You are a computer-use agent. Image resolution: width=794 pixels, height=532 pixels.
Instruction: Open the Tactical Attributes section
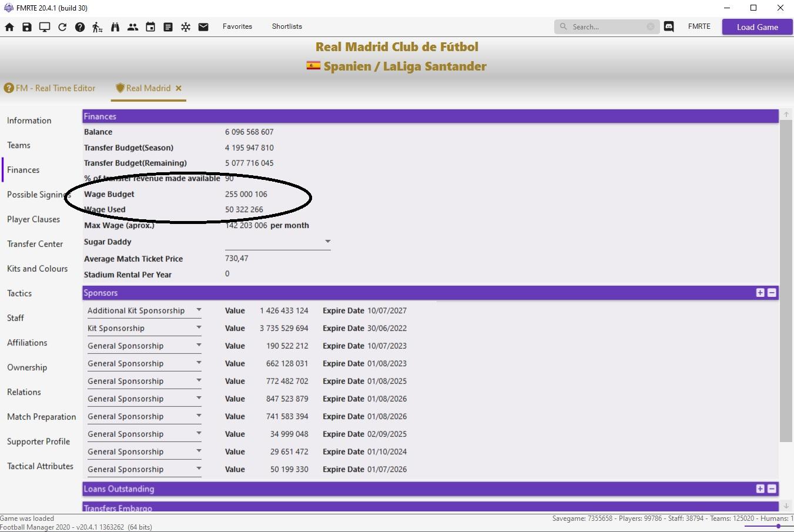[x=41, y=466]
